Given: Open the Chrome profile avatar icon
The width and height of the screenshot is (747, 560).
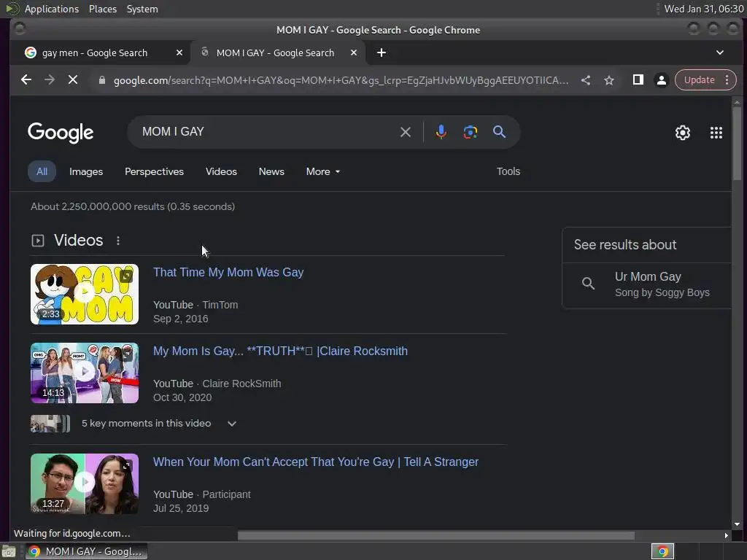Looking at the screenshot, I should 661,80.
